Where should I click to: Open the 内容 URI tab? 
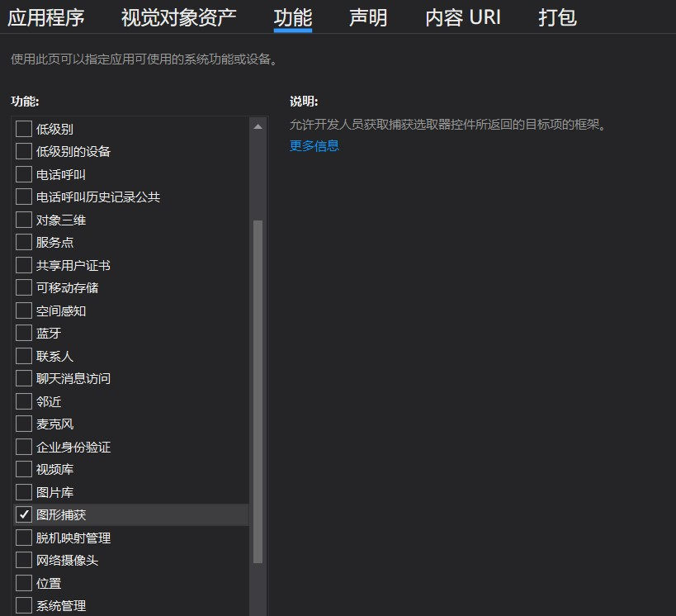(463, 17)
